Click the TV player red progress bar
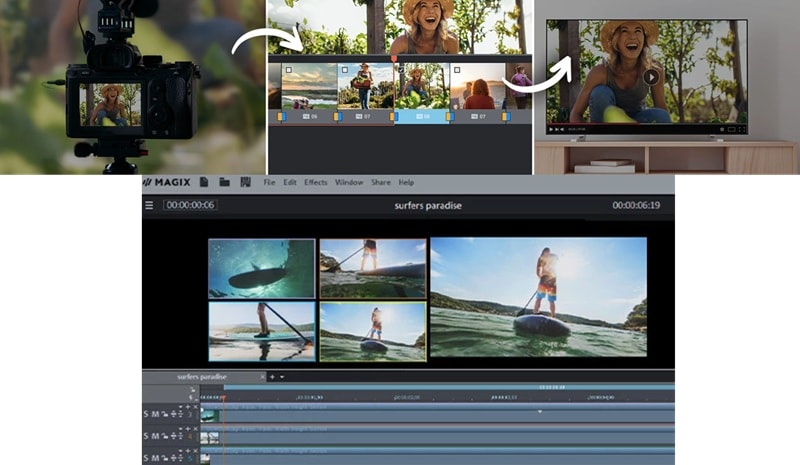 [x=592, y=124]
